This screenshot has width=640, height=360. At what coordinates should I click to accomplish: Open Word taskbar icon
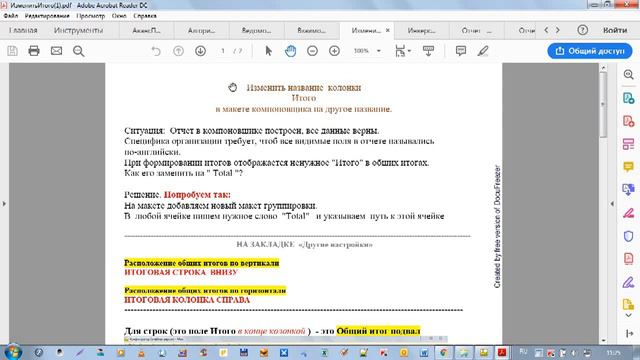(x=424, y=352)
